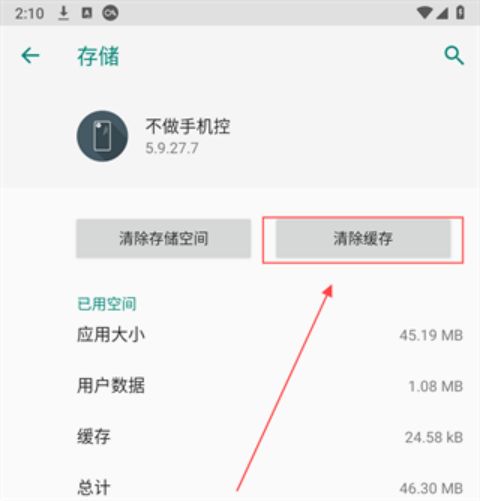This screenshot has width=480, height=501.
Task: Click the 清除存储空间 button
Action: click(163, 239)
